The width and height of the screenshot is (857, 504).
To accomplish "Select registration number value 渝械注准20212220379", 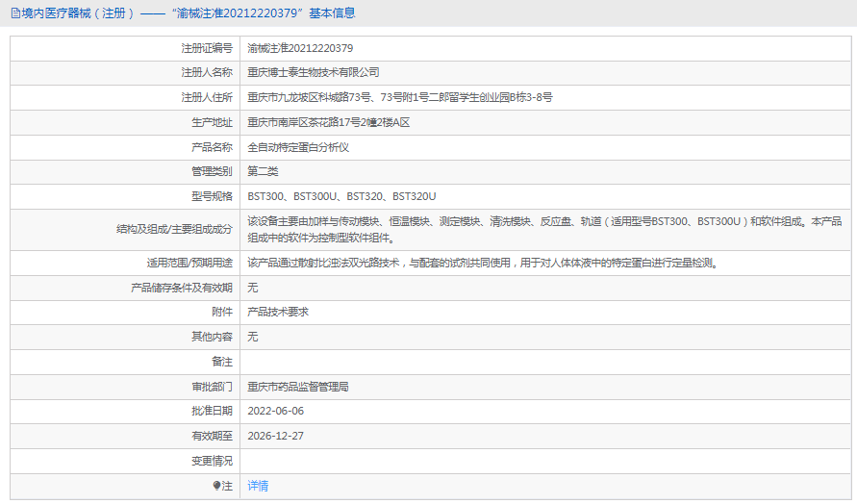I will 300,48.
